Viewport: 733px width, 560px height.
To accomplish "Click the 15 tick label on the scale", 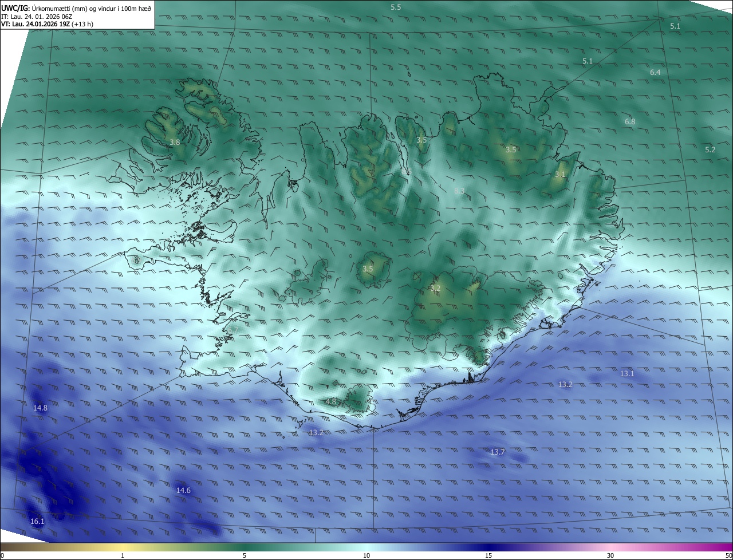I will pyautogui.click(x=488, y=555).
